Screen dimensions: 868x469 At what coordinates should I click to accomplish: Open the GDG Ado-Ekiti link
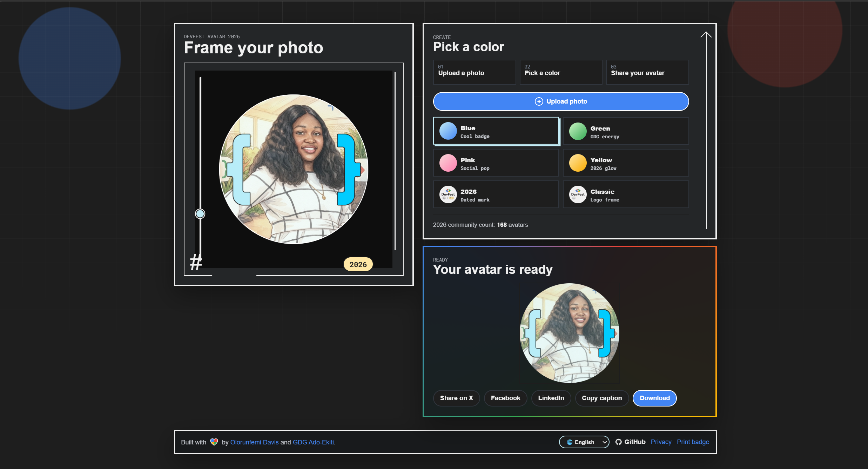pyautogui.click(x=313, y=442)
